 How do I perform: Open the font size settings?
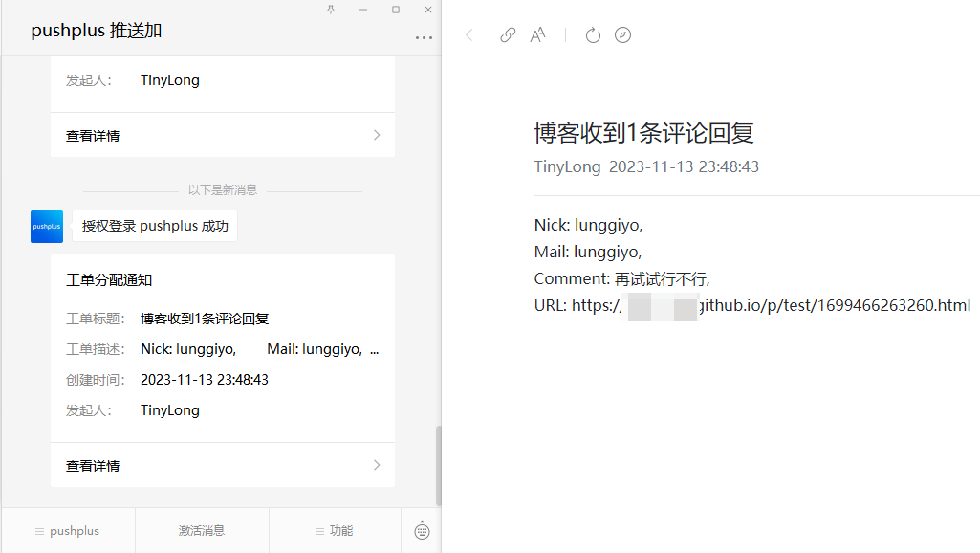[x=537, y=34]
